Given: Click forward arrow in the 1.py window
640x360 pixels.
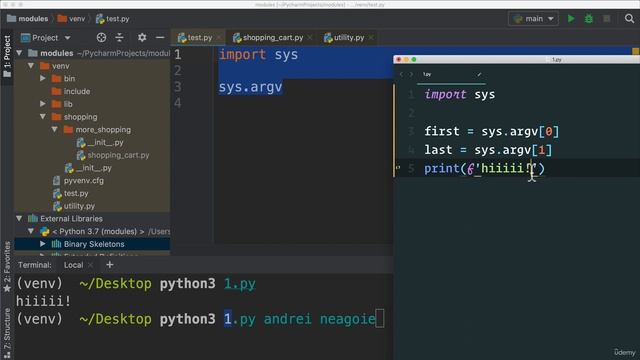Looking at the screenshot, I should tap(411, 74).
